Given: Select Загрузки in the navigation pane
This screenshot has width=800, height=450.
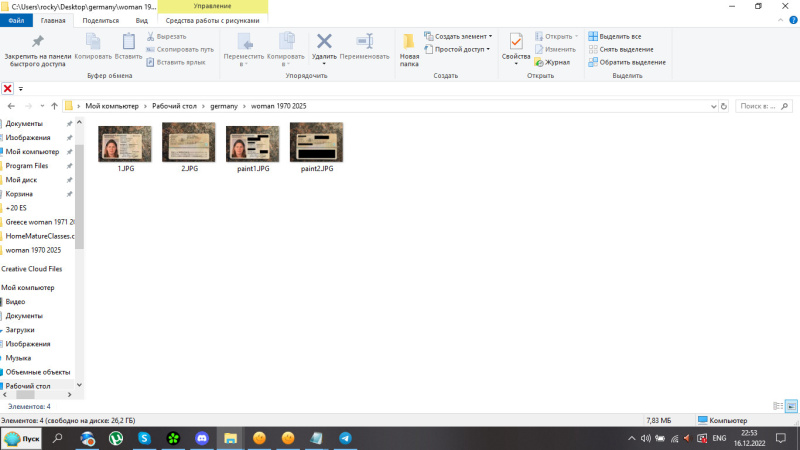Looking at the screenshot, I should point(20,329).
